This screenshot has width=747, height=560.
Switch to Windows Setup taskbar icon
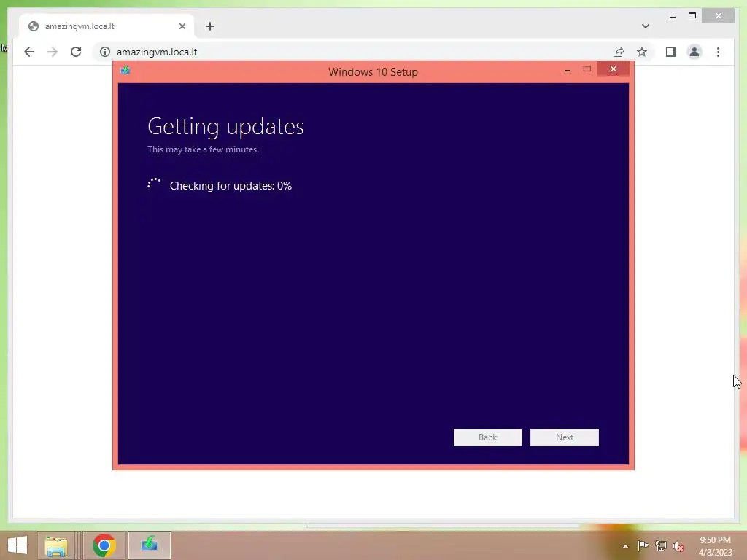pyautogui.click(x=150, y=545)
